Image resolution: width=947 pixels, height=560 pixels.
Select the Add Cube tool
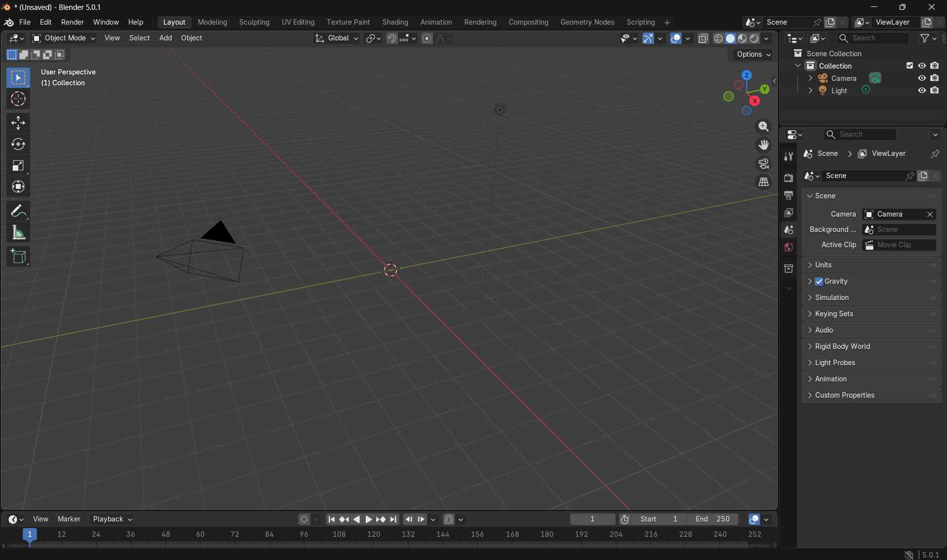point(19,256)
